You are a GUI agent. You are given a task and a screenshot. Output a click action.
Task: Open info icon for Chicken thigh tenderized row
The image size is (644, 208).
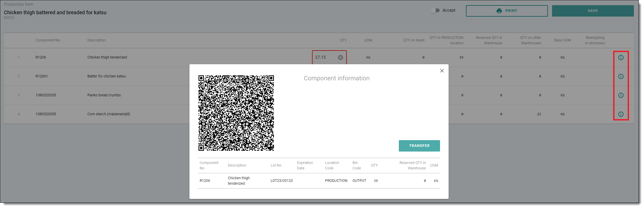pos(621,58)
